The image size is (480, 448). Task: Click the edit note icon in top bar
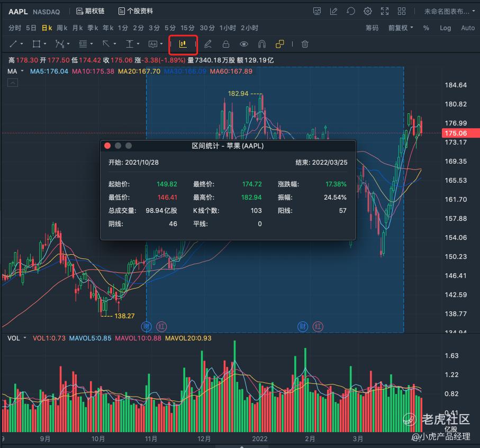[x=334, y=11]
